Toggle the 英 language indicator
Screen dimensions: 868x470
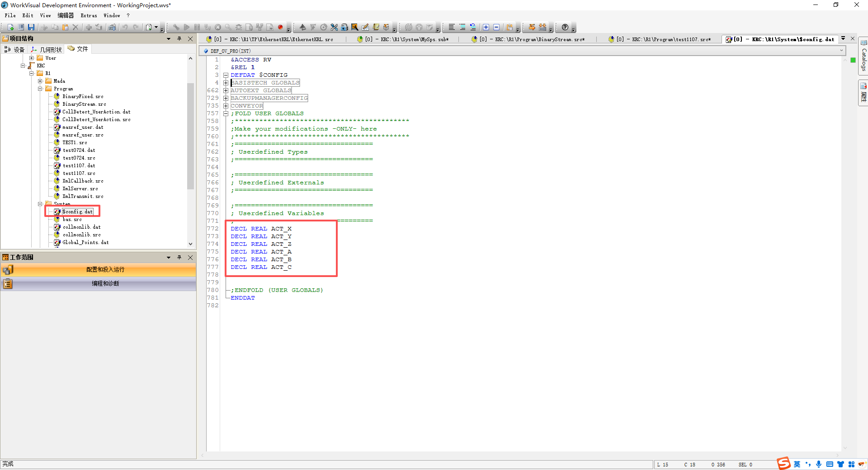pyautogui.click(x=797, y=464)
